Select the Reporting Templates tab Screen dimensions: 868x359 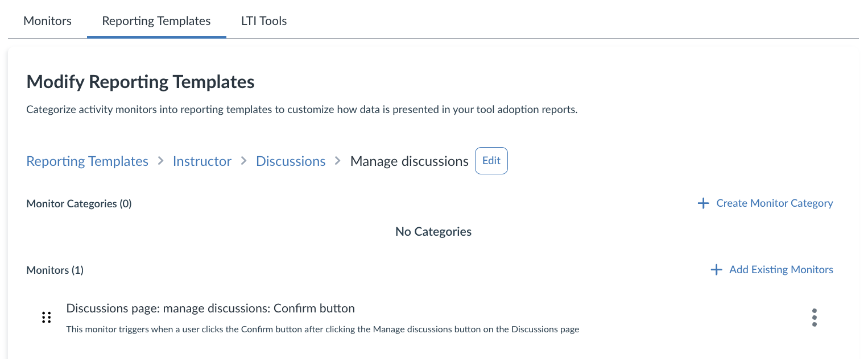[x=156, y=21]
